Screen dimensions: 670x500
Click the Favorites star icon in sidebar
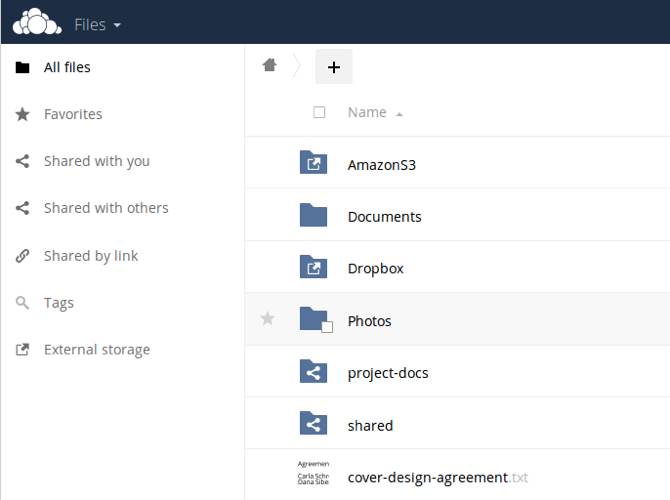pos(23,114)
